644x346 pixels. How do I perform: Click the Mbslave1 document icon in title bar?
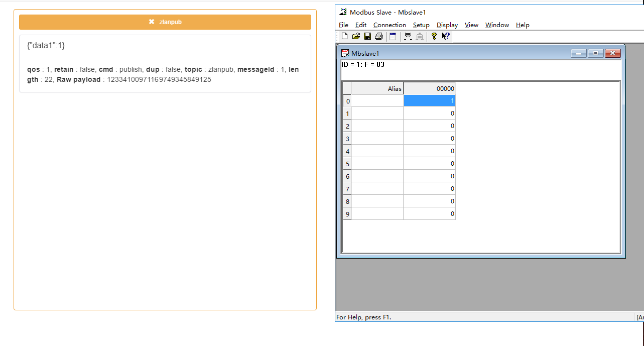[x=345, y=53]
